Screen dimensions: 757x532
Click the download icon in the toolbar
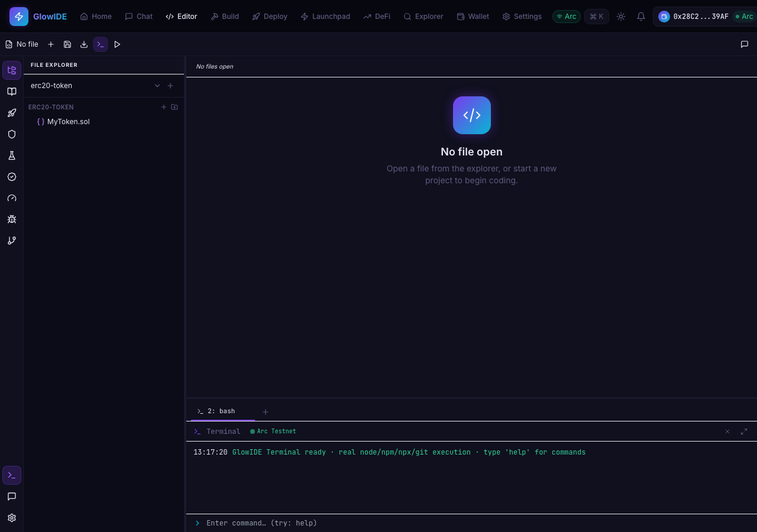pyautogui.click(x=84, y=44)
